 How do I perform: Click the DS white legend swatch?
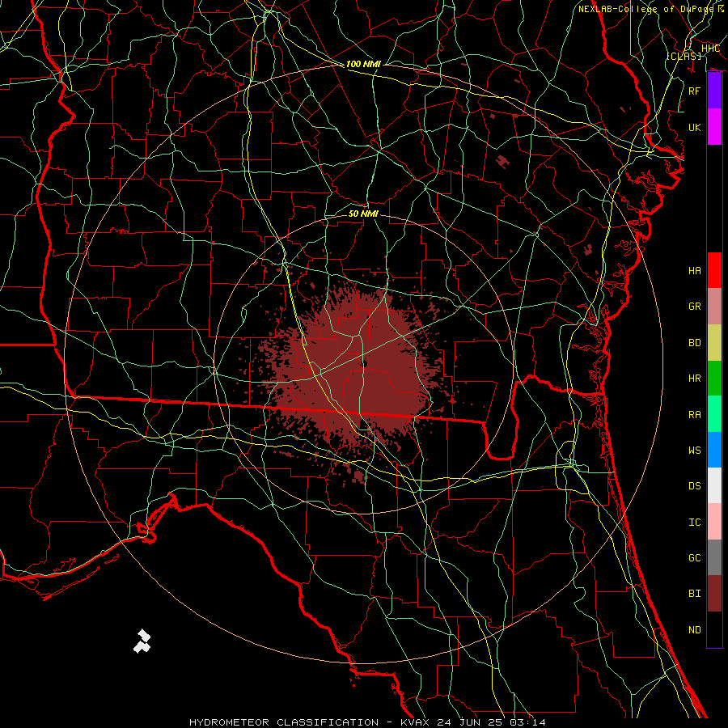tap(714, 485)
